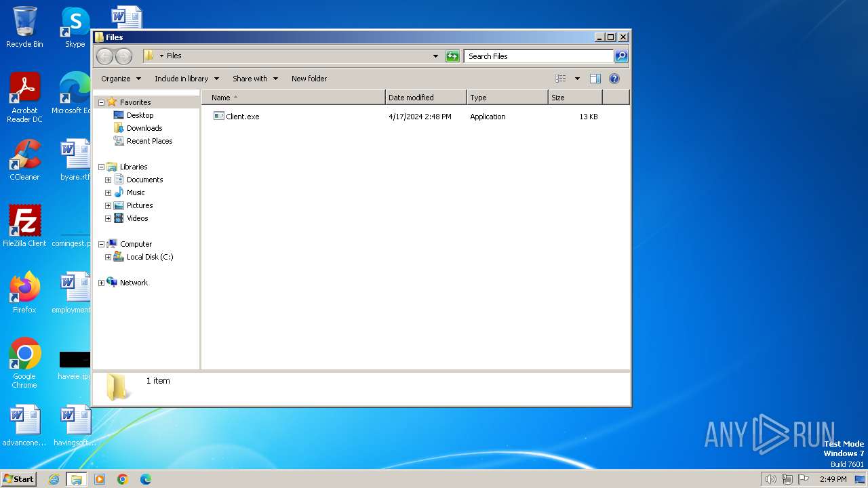Open Help with the question mark icon
Image resolution: width=868 pixels, height=488 pixels.
point(614,79)
